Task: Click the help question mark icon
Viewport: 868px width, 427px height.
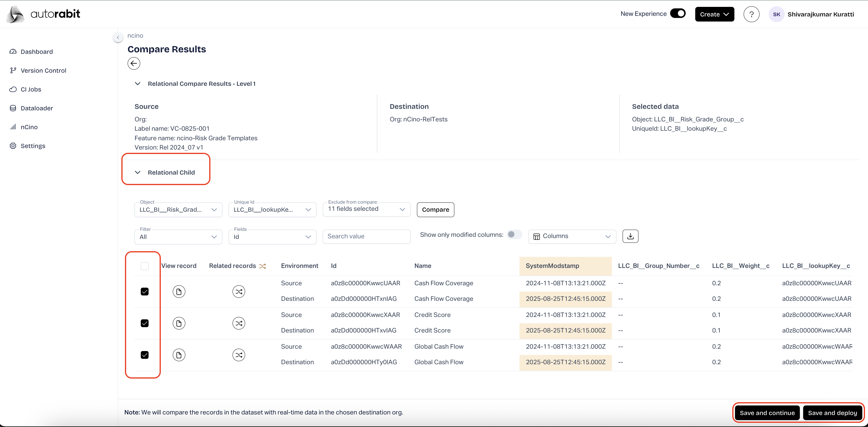Action: [x=751, y=14]
